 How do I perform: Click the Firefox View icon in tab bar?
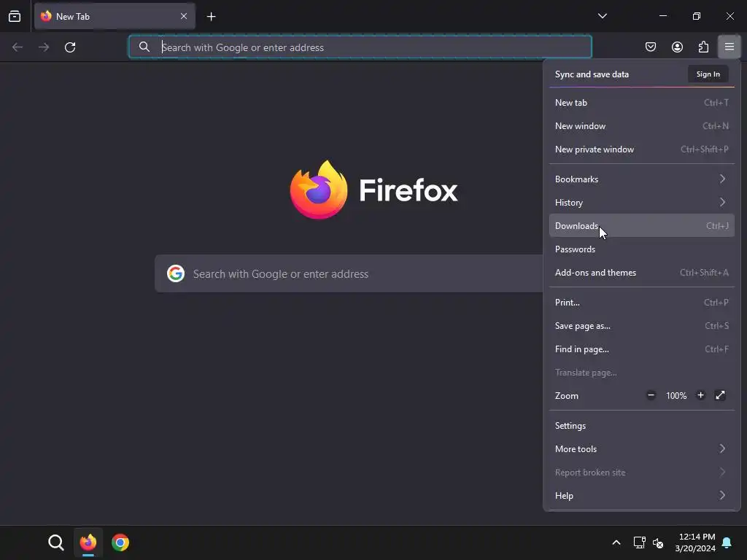(15, 16)
